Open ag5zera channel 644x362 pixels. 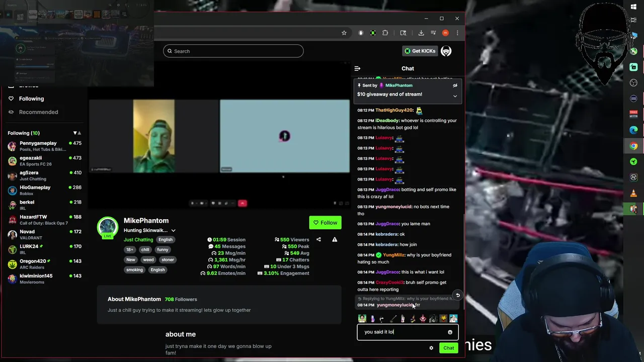pyautogui.click(x=44, y=175)
